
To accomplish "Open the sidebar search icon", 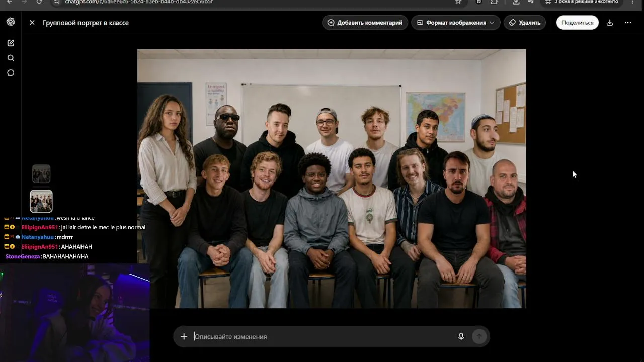I will pos(11,58).
